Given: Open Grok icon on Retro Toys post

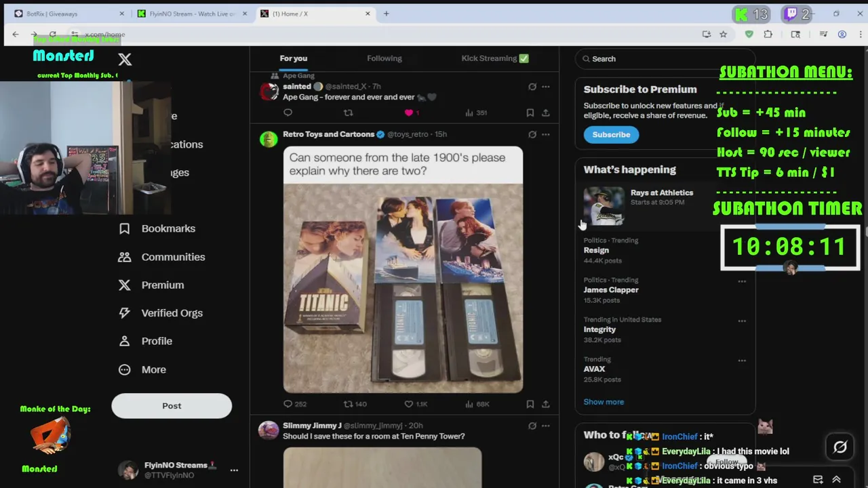Looking at the screenshot, I should pos(532,134).
